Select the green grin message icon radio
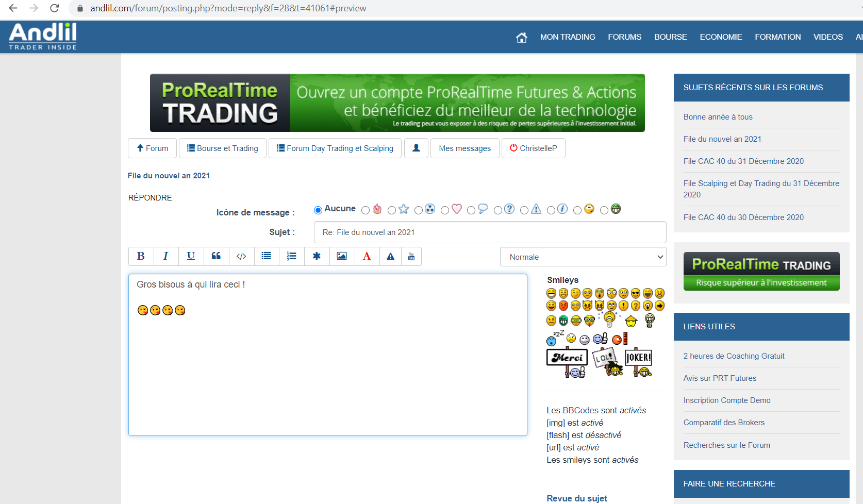 [604, 210]
